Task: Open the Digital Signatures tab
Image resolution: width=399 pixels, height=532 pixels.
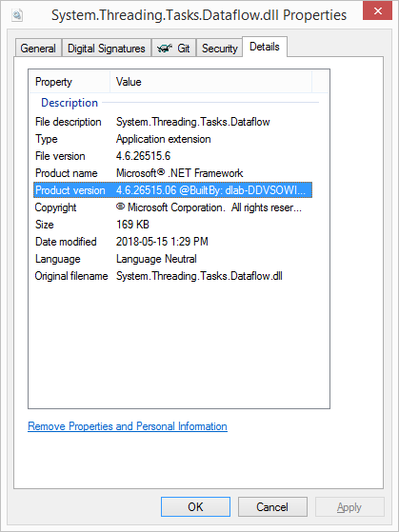Action: point(107,49)
